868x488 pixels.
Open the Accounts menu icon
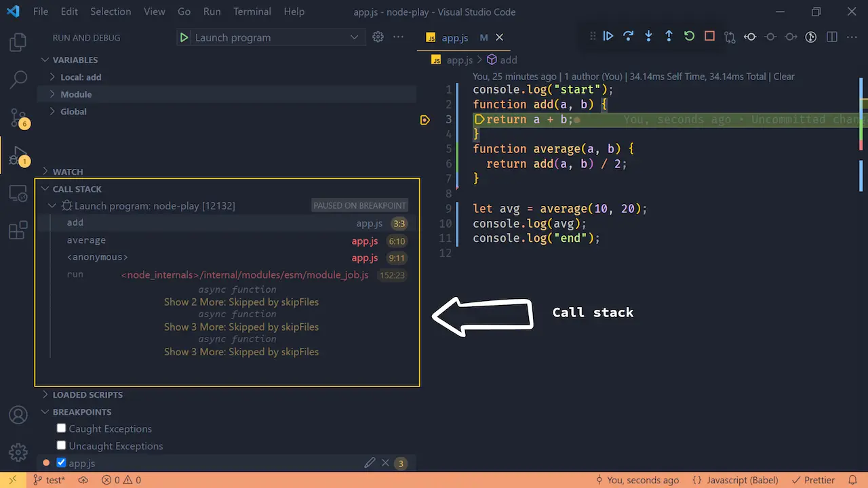[x=18, y=415]
